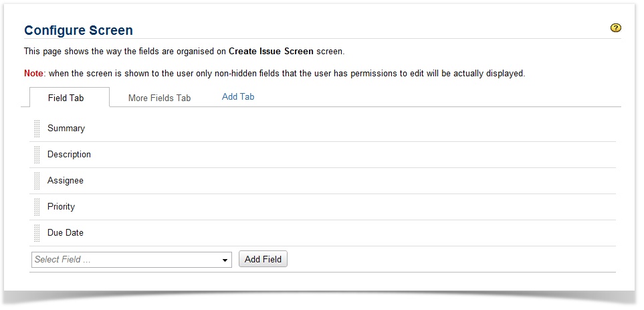This screenshot has width=644, height=310.
Task: Select the Assignee field label
Action: 66,180
